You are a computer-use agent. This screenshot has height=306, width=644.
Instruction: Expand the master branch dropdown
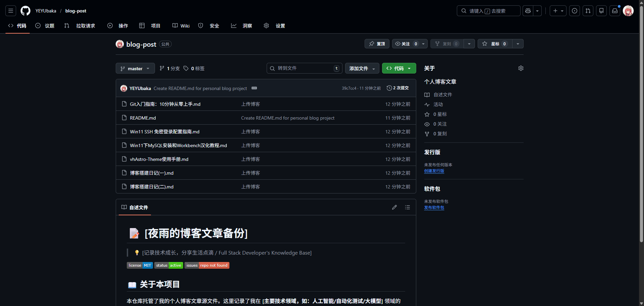pyautogui.click(x=135, y=68)
